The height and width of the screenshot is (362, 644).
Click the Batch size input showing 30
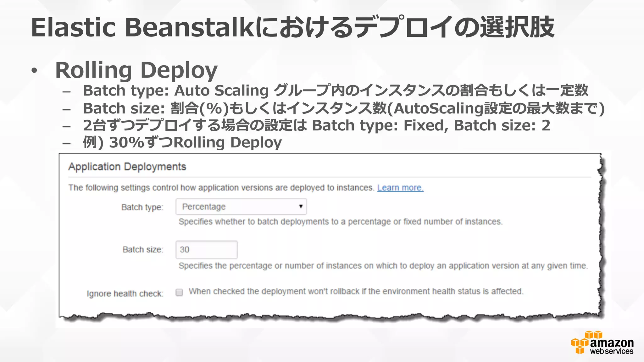(206, 250)
